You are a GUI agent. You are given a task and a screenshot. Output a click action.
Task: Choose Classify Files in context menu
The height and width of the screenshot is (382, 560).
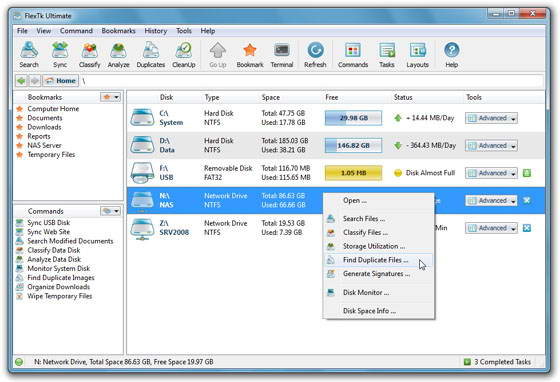click(379, 233)
